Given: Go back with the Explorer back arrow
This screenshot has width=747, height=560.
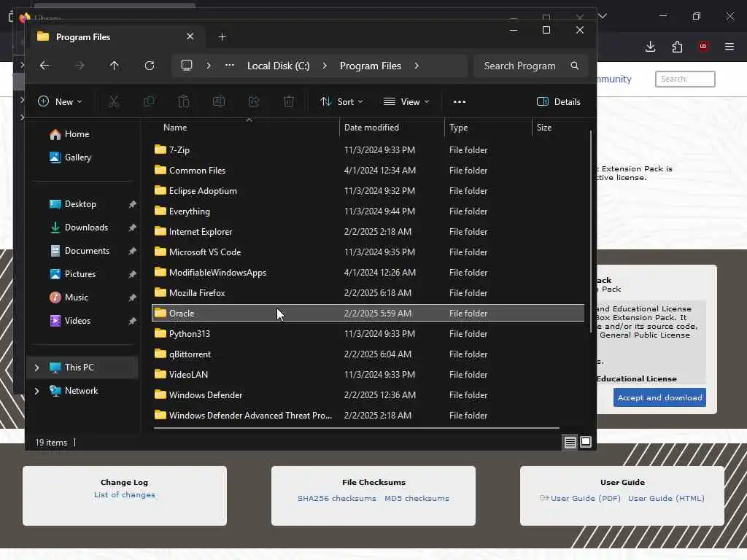Looking at the screenshot, I should (x=44, y=66).
